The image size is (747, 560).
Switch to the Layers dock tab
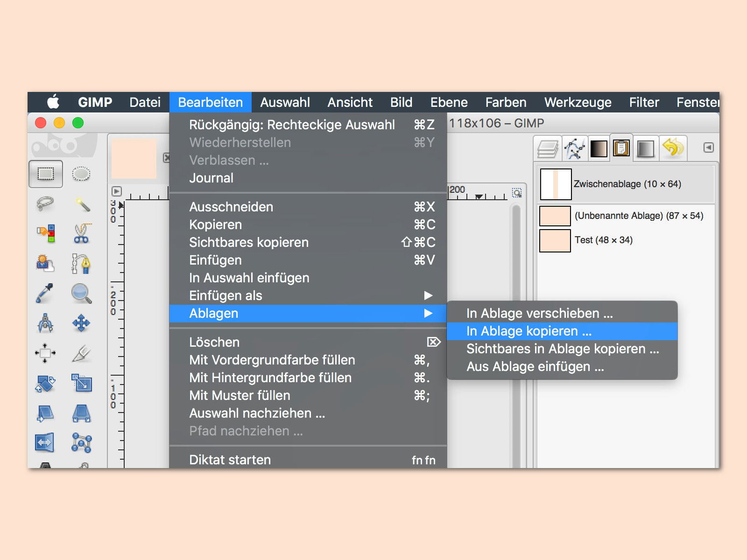click(x=548, y=149)
